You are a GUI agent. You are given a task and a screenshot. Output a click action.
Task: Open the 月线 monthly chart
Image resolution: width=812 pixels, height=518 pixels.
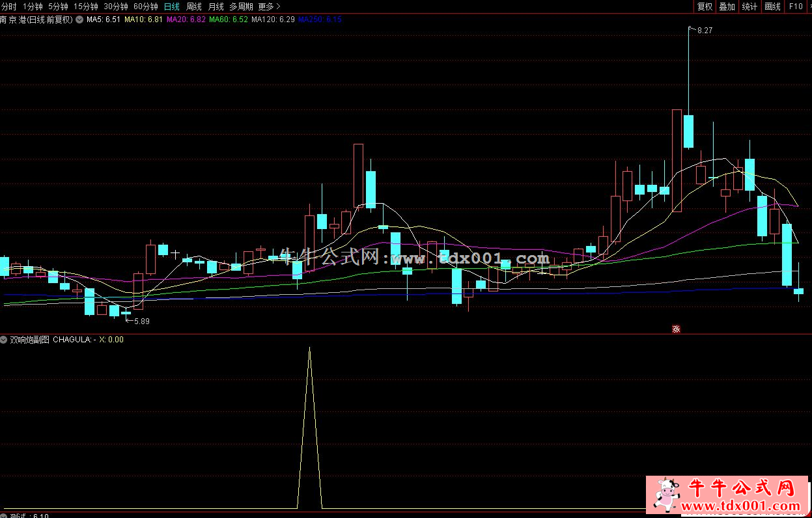pyautogui.click(x=216, y=7)
